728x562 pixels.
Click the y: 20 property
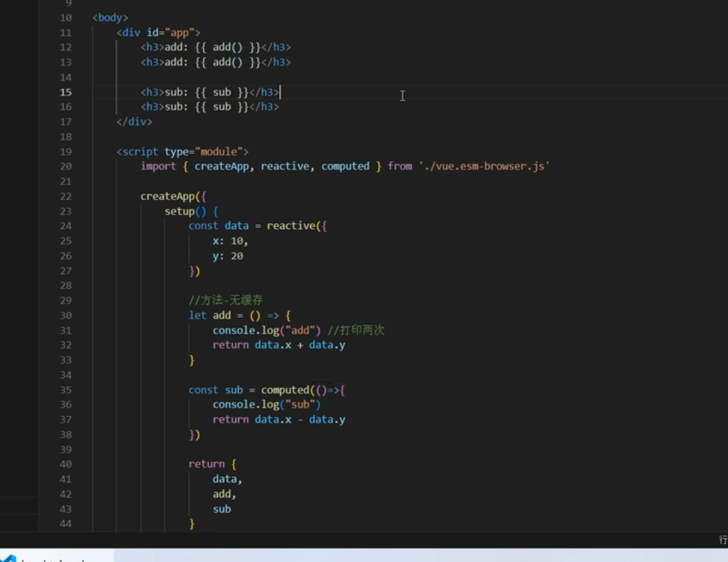[228, 256]
